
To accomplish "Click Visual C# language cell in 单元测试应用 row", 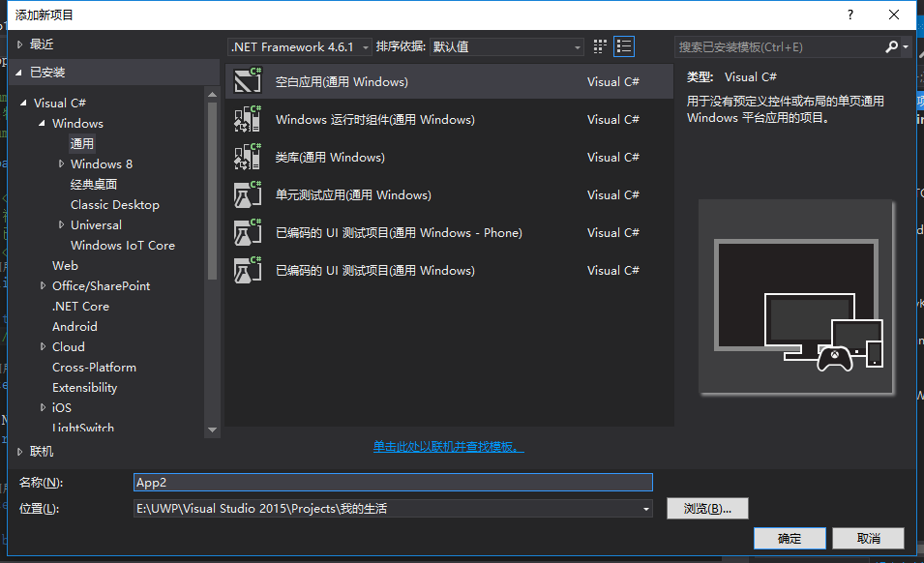I will (612, 195).
